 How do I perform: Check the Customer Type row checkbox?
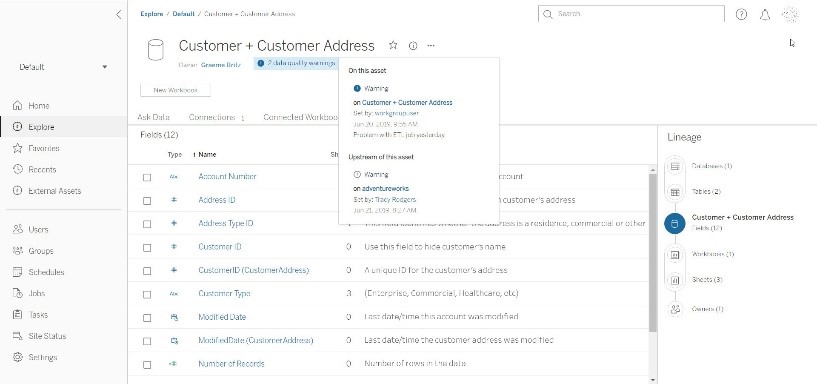coord(147,294)
